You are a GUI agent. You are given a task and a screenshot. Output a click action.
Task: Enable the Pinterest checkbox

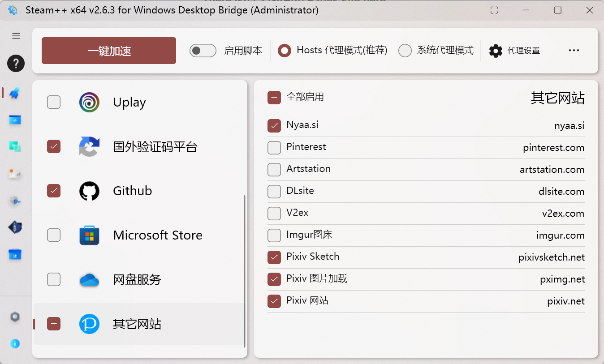[274, 148]
